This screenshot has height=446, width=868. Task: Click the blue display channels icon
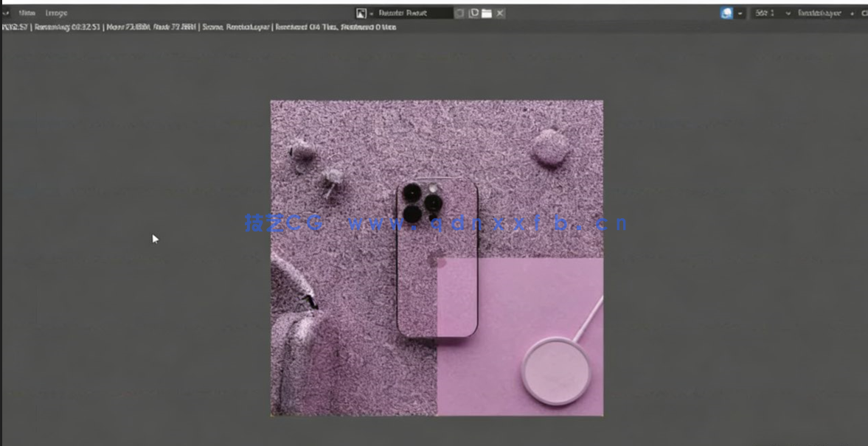pyautogui.click(x=726, y=13)
